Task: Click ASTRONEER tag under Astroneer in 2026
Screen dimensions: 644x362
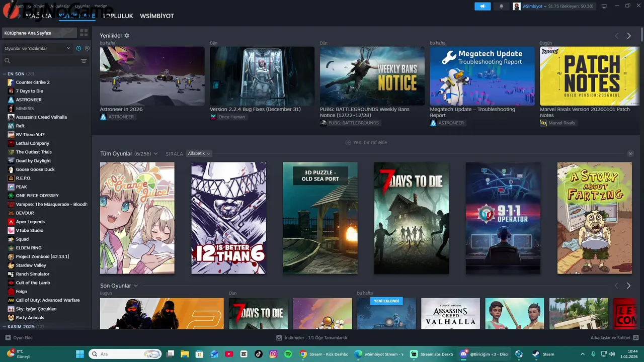Action: [117, 117]
